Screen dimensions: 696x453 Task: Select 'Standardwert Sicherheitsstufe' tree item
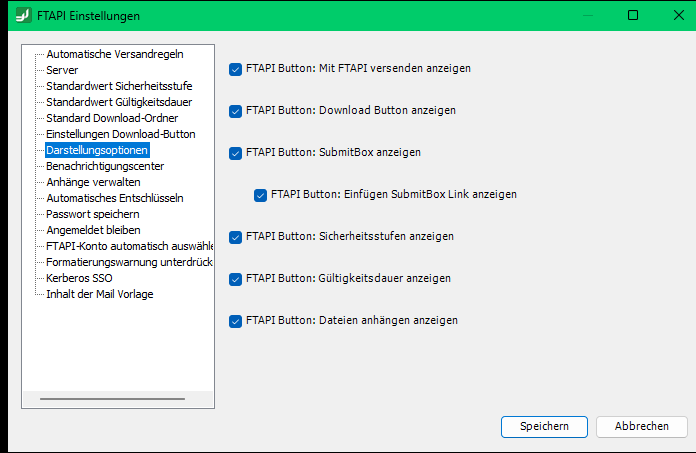click(119, 86)
